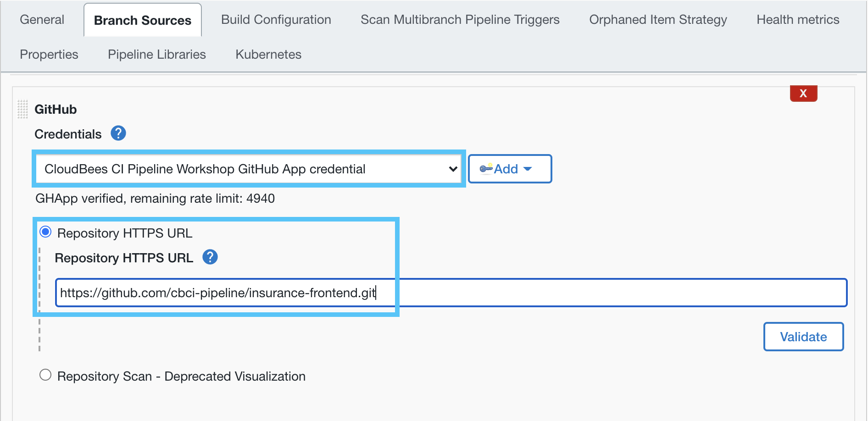868x421 pixels.
Task: Focus the Repository HTTPS URL text field
Action: 451,293
